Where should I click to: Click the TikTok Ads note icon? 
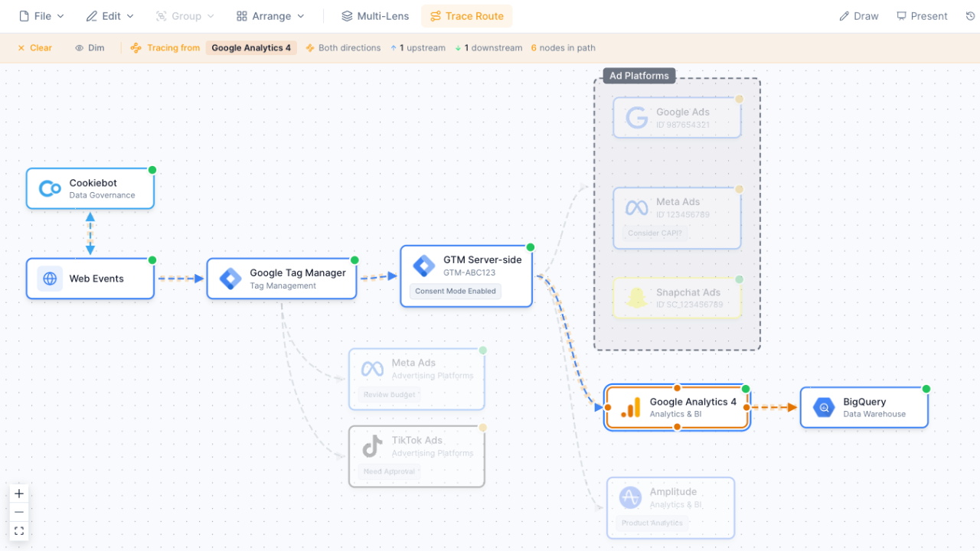point(372,448)
